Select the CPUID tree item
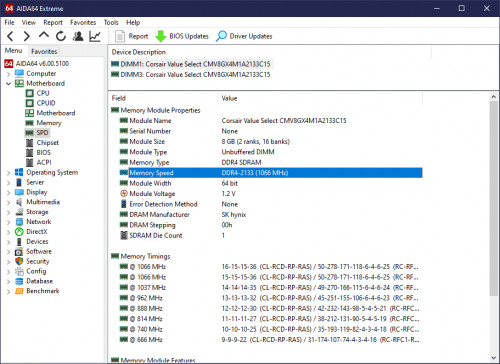The width and height of the screenshot is (500, 364). pyautogui.click(x=46, y=103)
